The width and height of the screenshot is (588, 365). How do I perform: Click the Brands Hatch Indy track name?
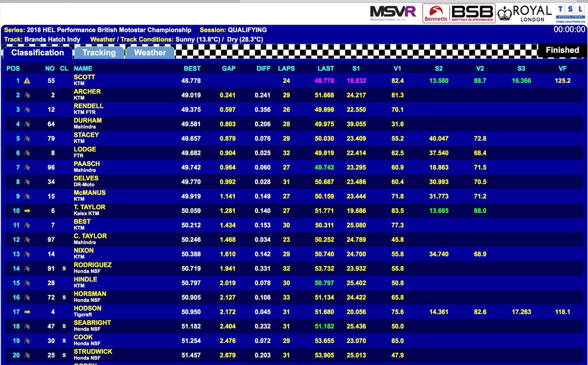click(x=52, y=39)
